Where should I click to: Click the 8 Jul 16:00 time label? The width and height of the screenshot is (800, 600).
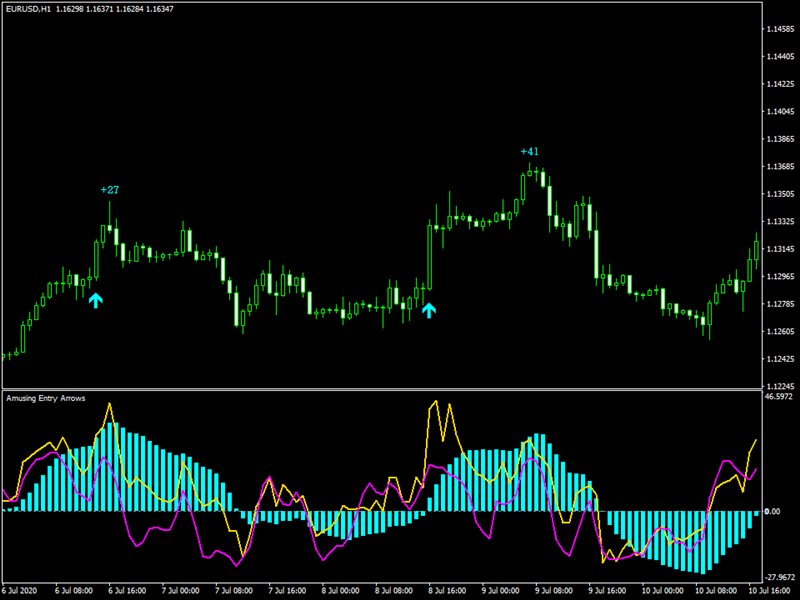click(x=447, y=591)
